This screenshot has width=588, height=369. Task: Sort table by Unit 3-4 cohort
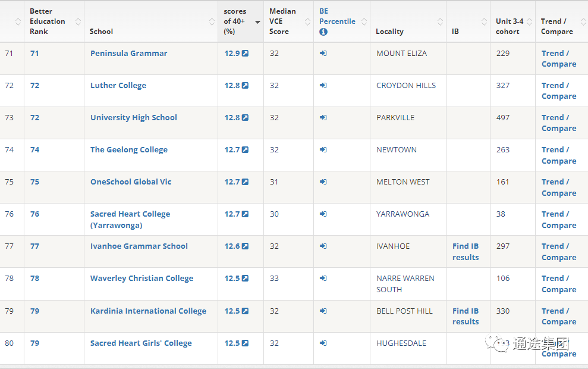(530, 22)
